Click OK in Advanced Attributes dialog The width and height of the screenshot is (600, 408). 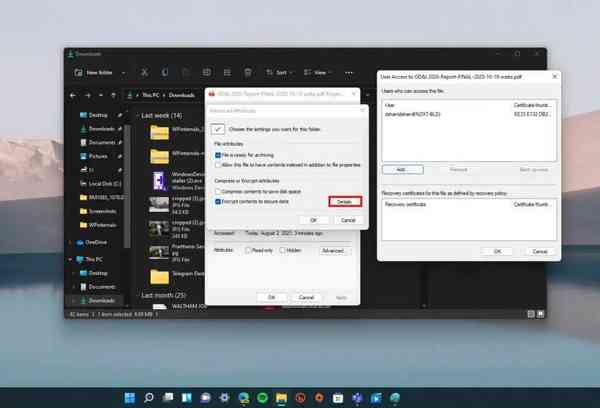313,220
